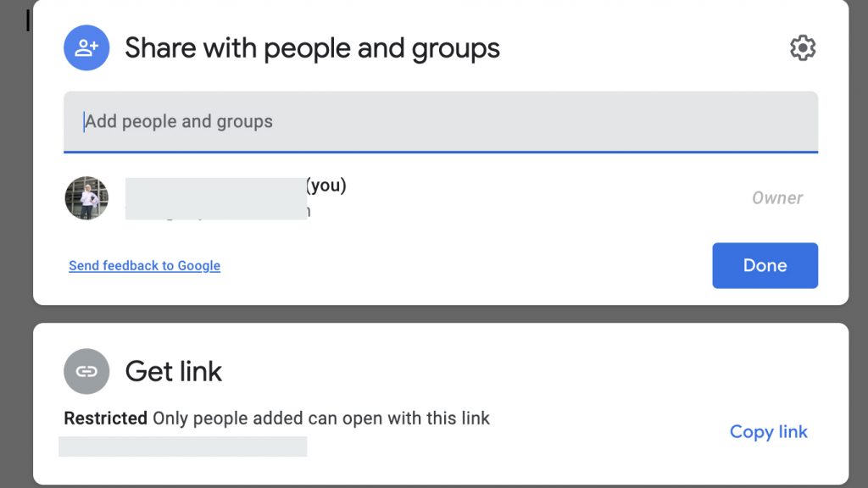Focus the Add people and groups field
The height and width of the screenshot is (488, 868).
tap(441, 121)
